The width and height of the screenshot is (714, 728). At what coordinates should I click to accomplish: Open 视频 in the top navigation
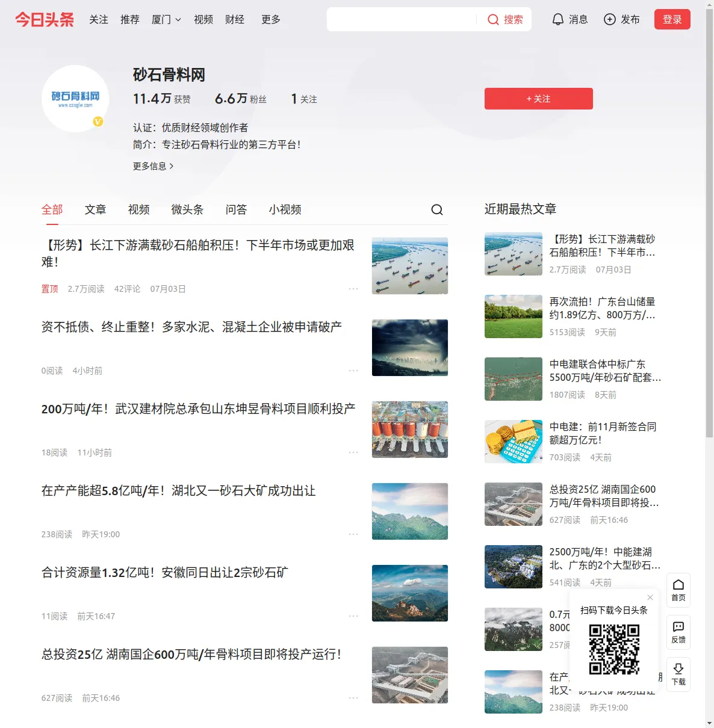click(203, 20)
